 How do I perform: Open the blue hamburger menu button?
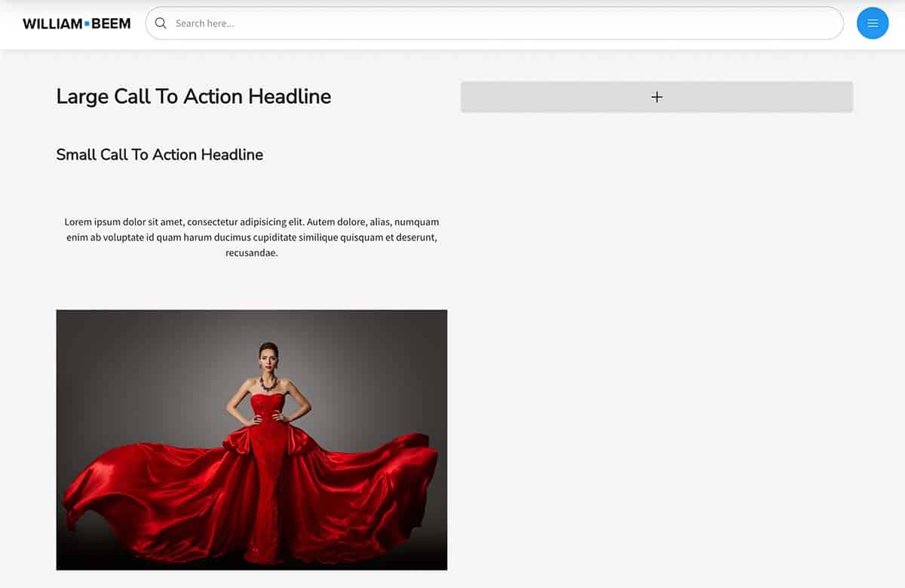point(873,23)
